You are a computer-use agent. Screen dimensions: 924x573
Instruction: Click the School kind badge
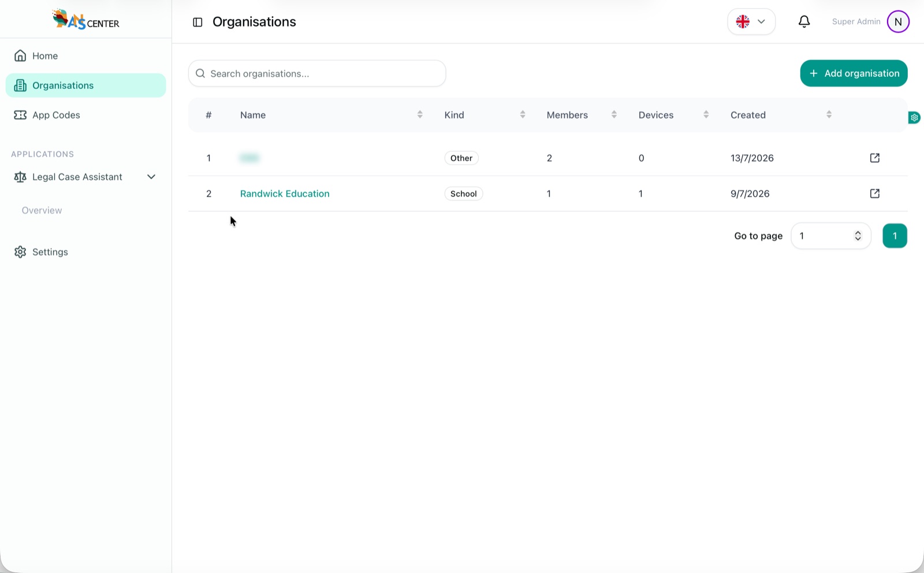tap(464, 194)
